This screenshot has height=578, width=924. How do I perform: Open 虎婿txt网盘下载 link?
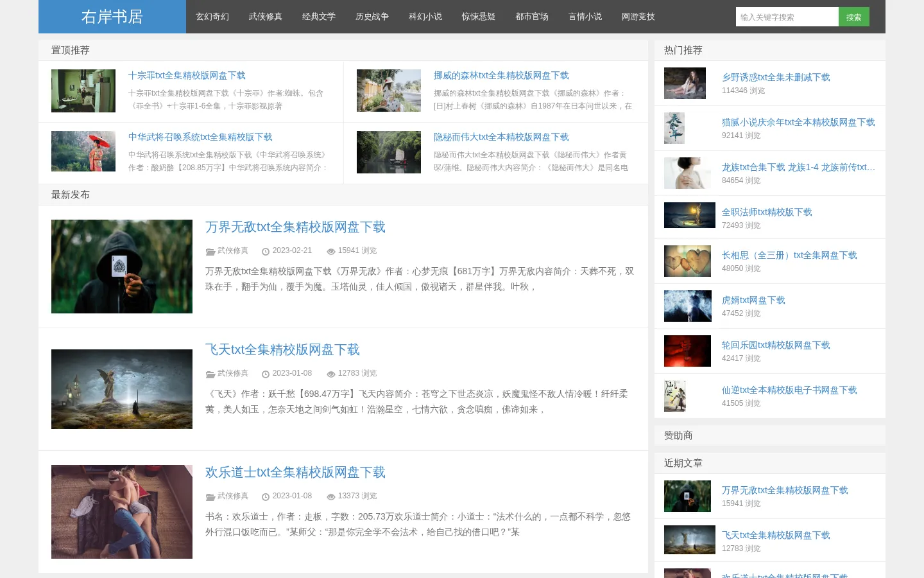753,300
